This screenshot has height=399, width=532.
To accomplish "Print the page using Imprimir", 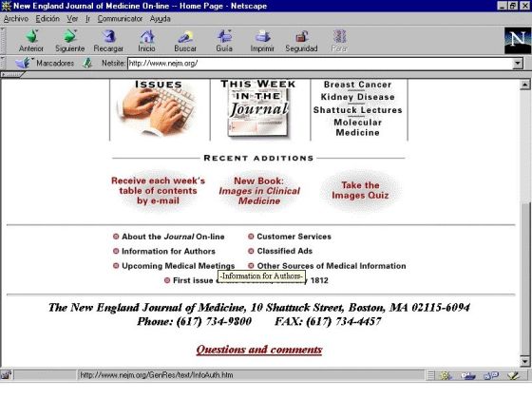I will point(262,41).
